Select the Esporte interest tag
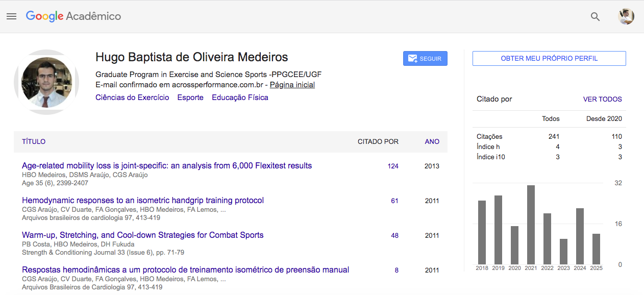 click(190, 97)
